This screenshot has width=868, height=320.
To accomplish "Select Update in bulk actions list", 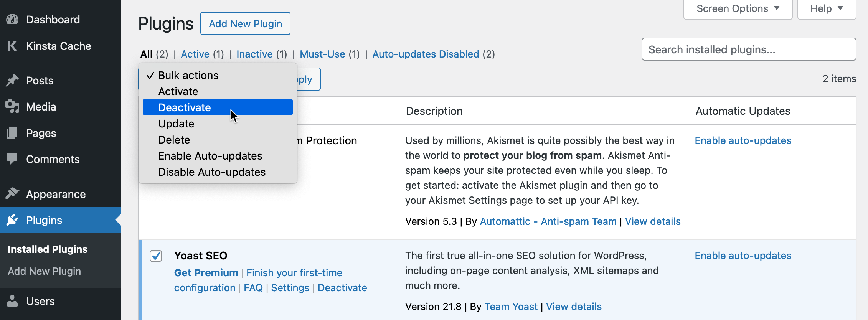I will [x=218, y=124].
